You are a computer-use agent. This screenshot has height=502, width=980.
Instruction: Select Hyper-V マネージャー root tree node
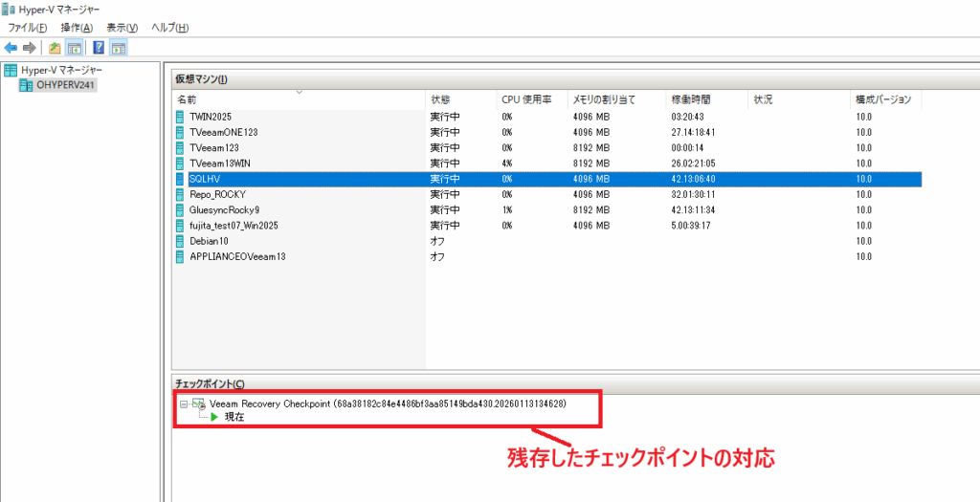(x=61, y=70)
